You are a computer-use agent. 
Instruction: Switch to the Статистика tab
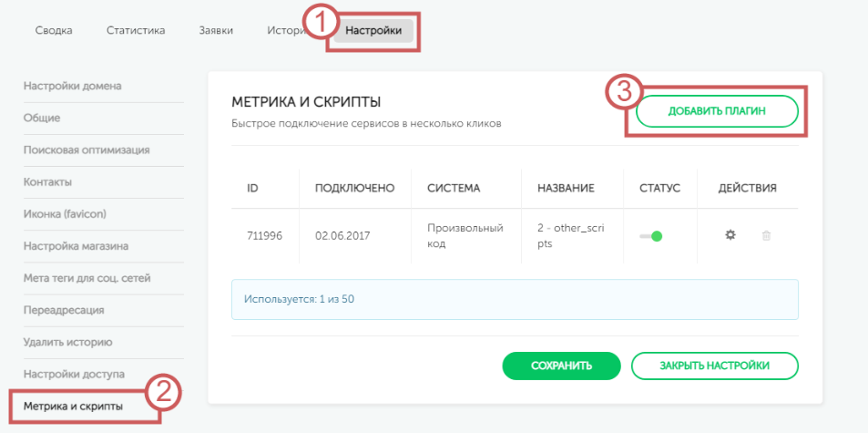(136, 31)
